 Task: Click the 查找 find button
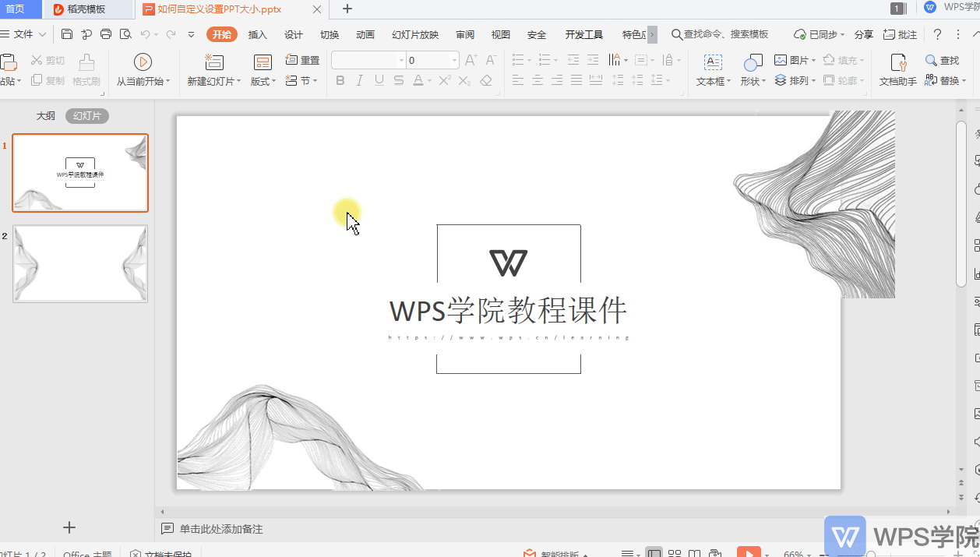[943, 60]
